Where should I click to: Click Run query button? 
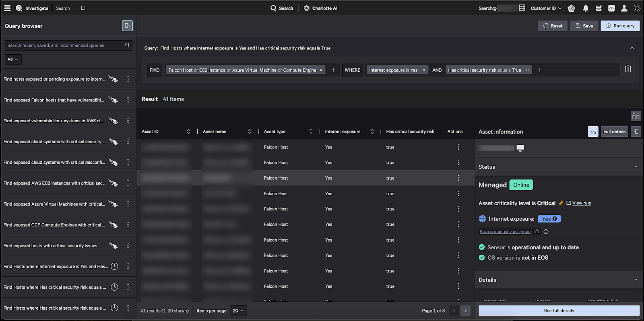620,26
